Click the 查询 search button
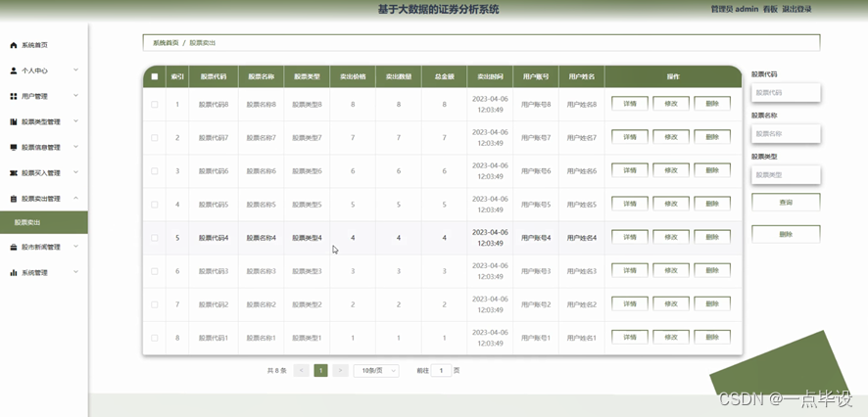The height and width of the screenshot is (417, 868). pyautogui.click(x=786, y=203)
